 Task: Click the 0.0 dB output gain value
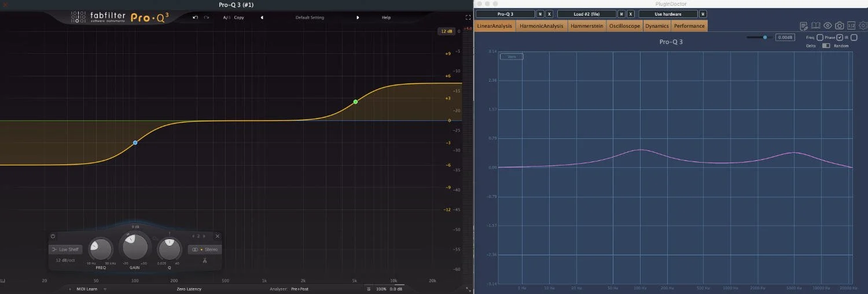(x=396, y=289)
